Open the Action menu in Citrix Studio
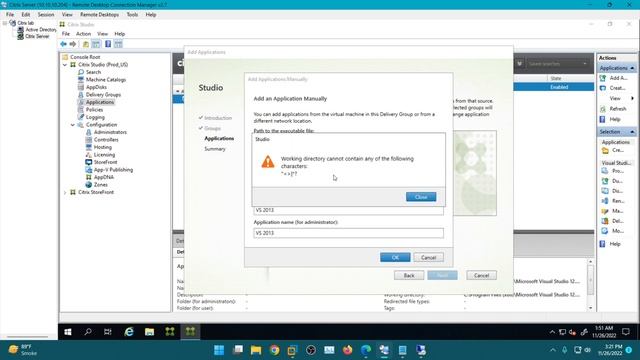The image size is (640, 360). [83, 34]
